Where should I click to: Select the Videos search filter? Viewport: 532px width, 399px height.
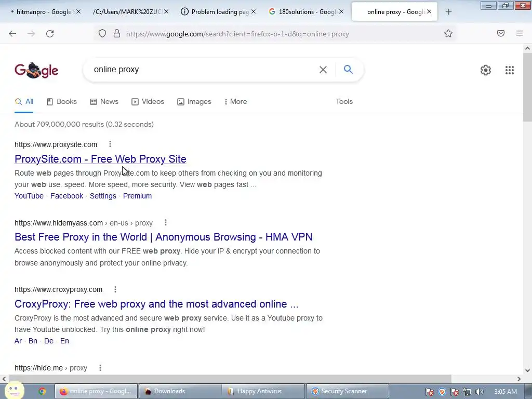(148, 101)
